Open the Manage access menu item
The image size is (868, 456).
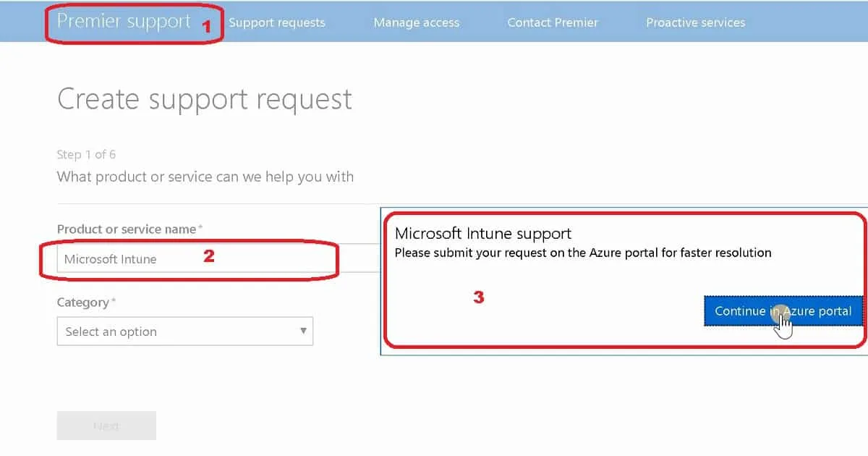[x=416, y=22]
